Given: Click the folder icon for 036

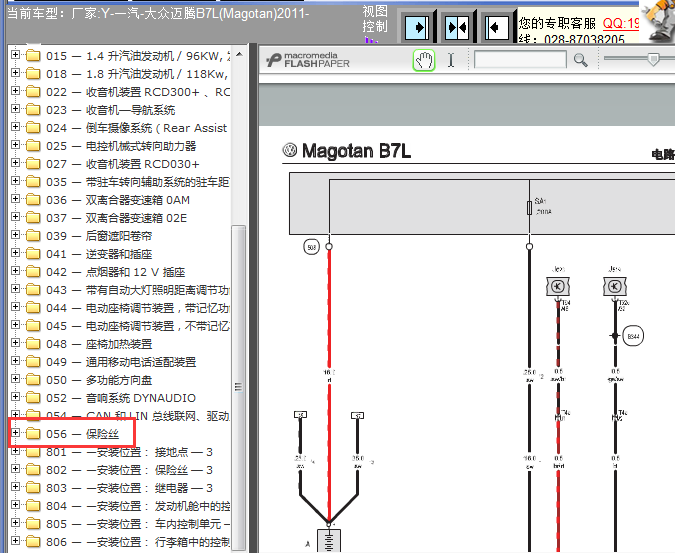Looking at the screenshot, I should pyautogui.click(x=33, y=200).
